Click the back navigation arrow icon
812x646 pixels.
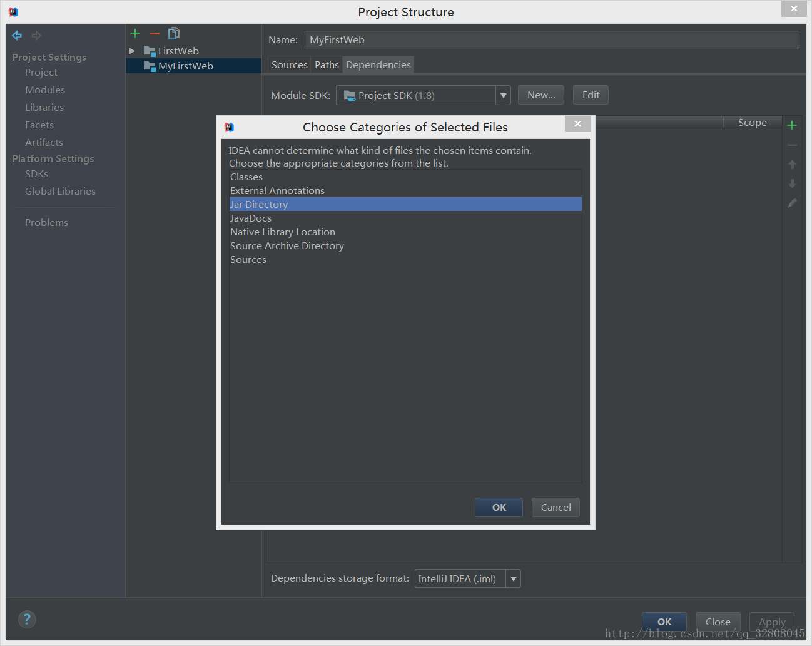tap(17, 36)
